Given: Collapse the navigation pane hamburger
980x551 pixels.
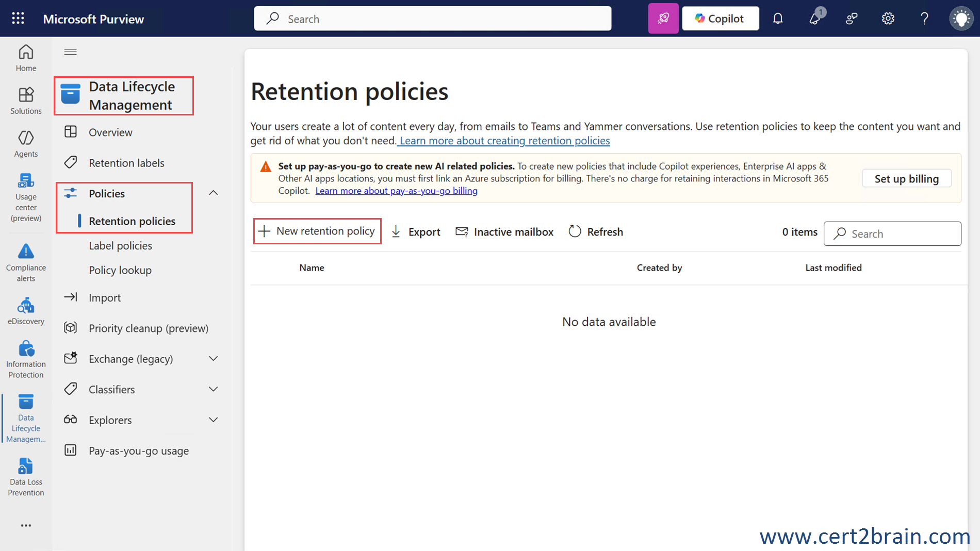Looking at the screenshot, I should [x=71, y=52].
